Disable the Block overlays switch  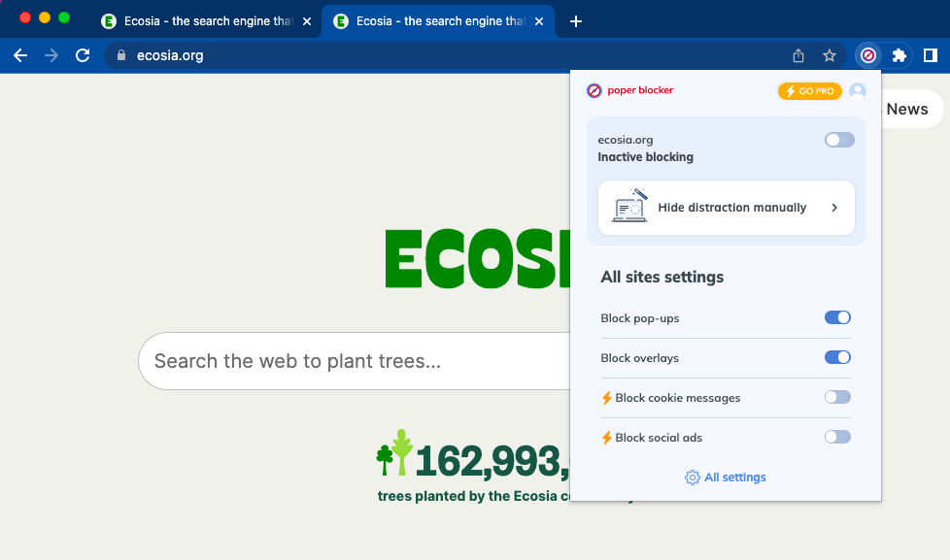(x=837, y=358)
